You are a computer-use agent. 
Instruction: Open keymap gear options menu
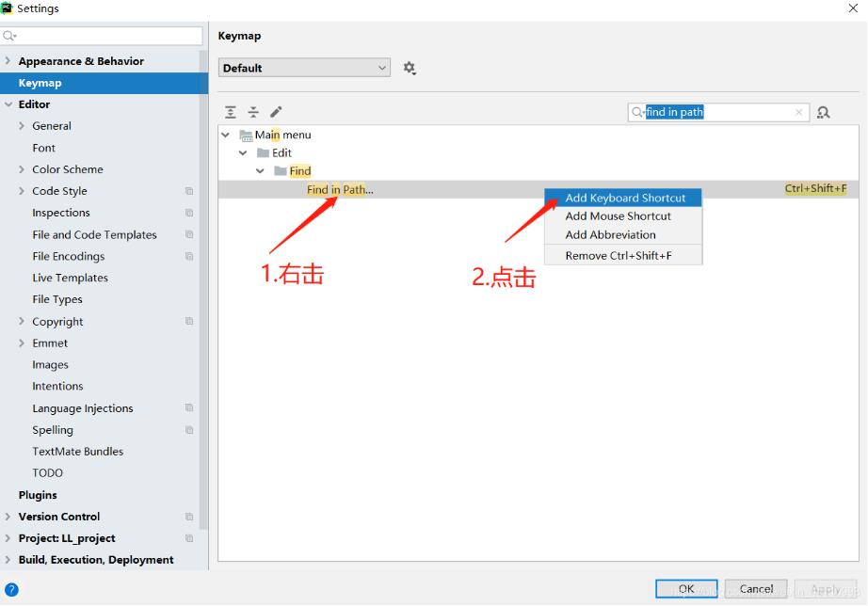point(410,68)
